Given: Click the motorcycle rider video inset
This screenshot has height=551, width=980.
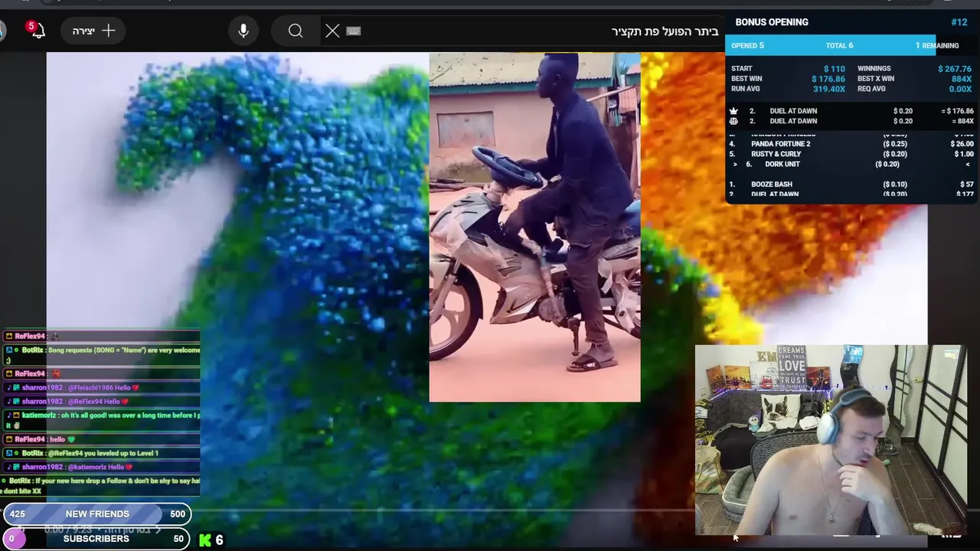Looking at the screenshot, I should click(534, 227).
